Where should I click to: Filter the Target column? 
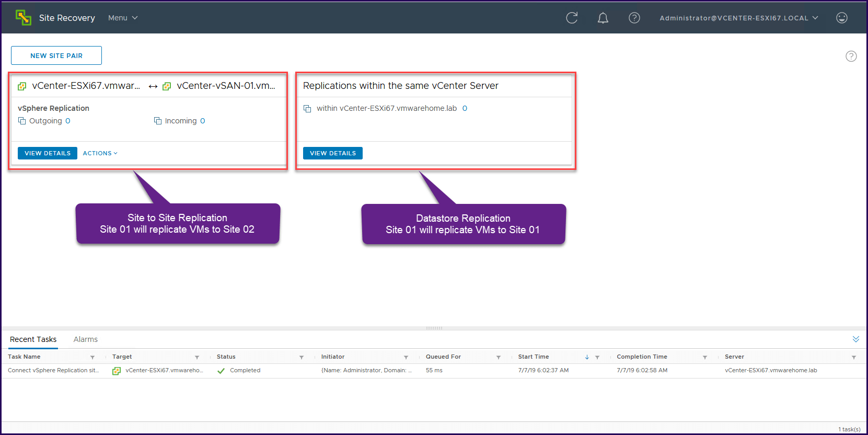coord(197,357)
